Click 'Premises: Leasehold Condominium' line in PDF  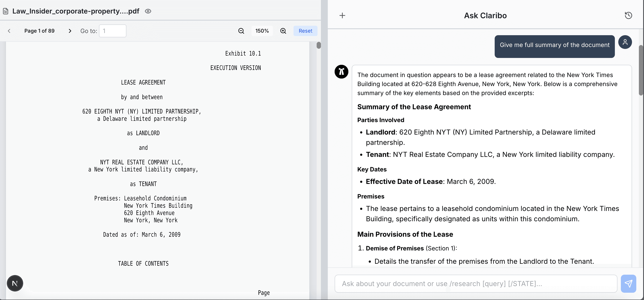tap(140, 198)
